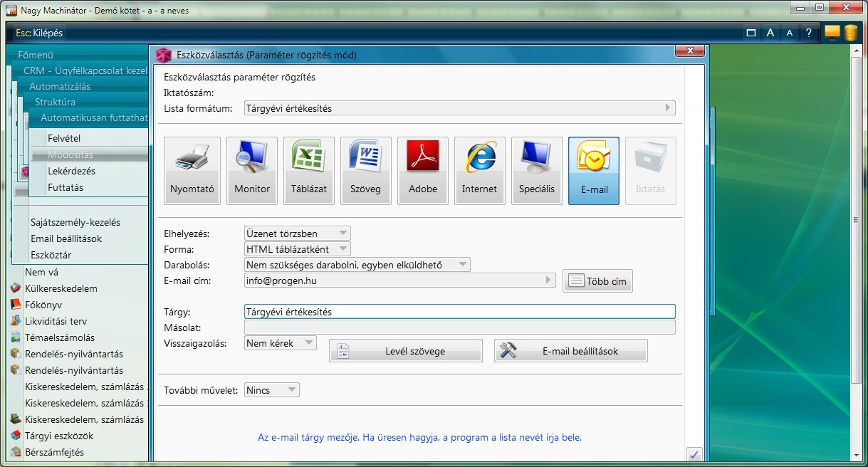
Task: Select the Táblázat Excel output
Action: click(309, 171)
